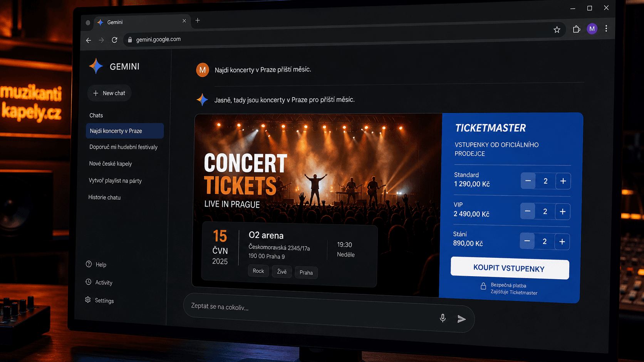Open the chat 'Nové české kapely'
Image resolution: width=644 pixels, height=362 pixels.
111,163
